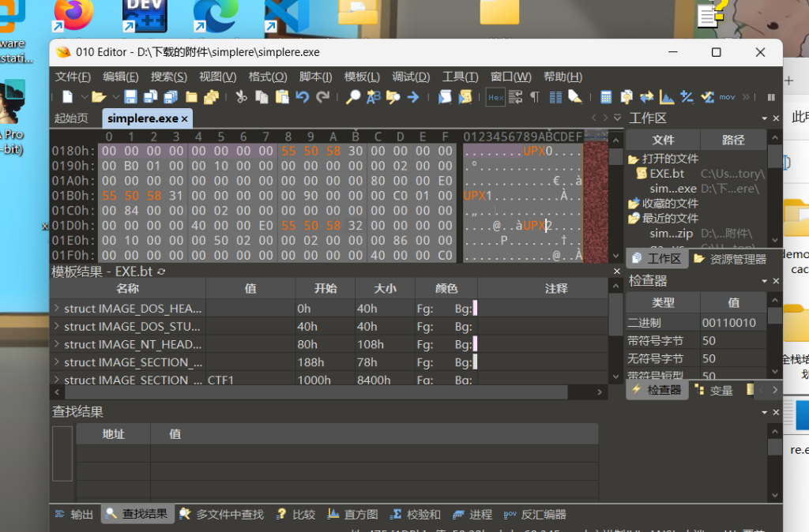Create a new file with toolbar icon
The height and width of the screenshot is (532, 809).
(68, 97)
